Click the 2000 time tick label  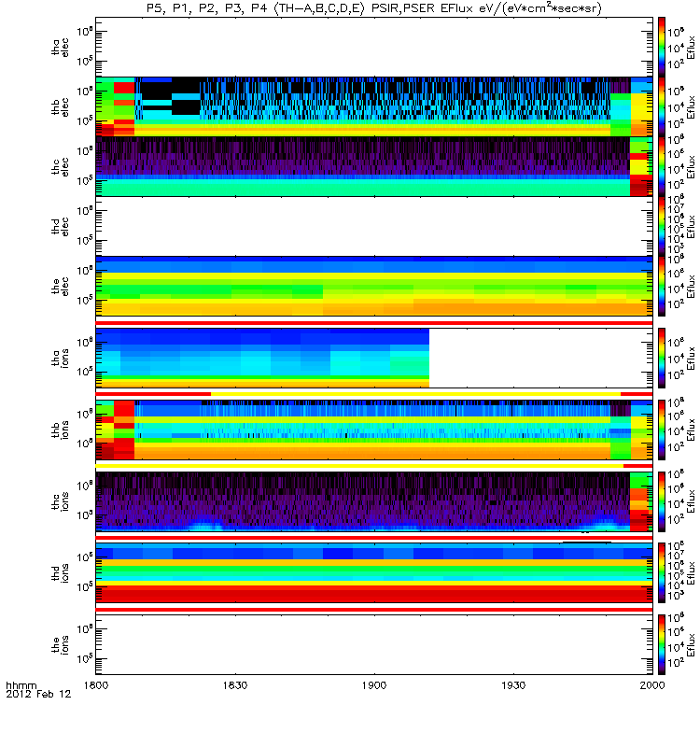(652, 685)
